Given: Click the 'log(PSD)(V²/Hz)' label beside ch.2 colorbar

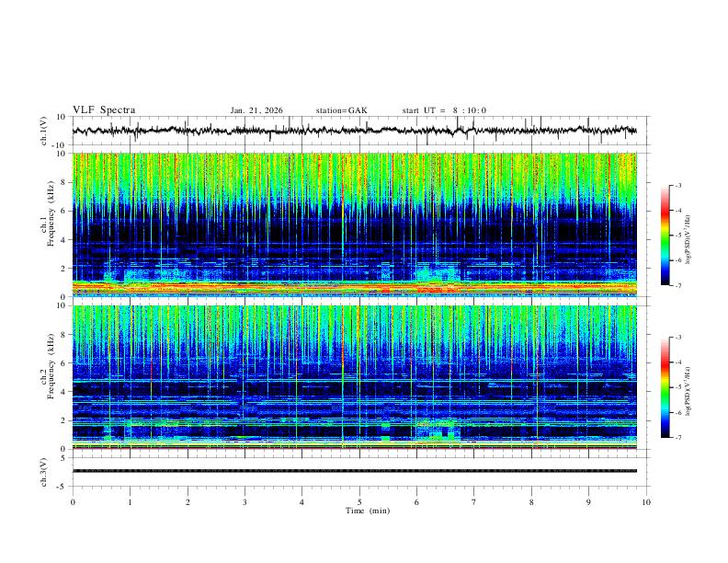Looking at the screenshot, I should [688, 392].
